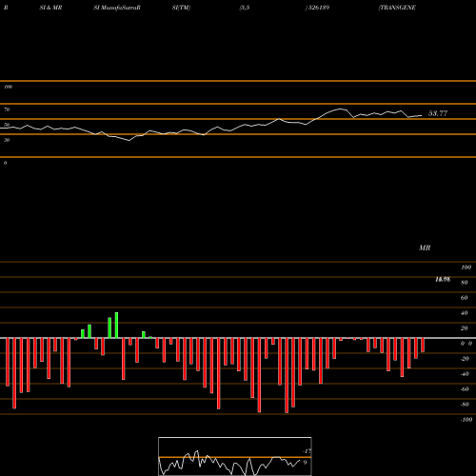
Task: Click the MR panel title label
Action: 425,248
